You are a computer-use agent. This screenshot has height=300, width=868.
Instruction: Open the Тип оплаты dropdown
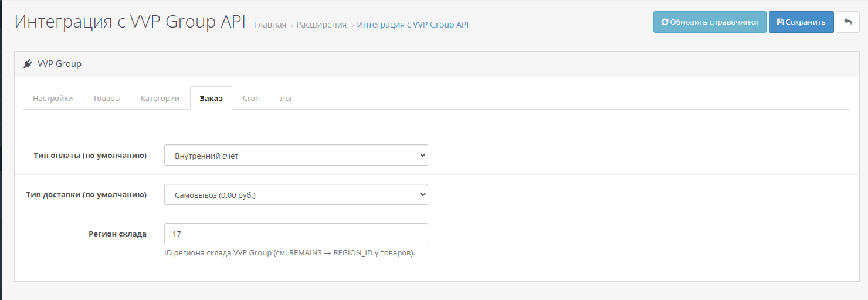coord(296,156)
